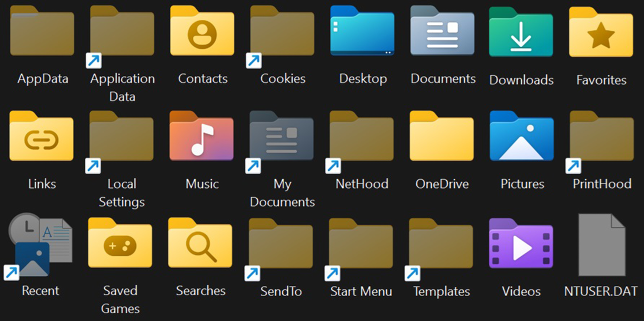This screenshot has width=644, height=321.
Task: Click the 'Application Data' label text
Action: coord(123,88)
